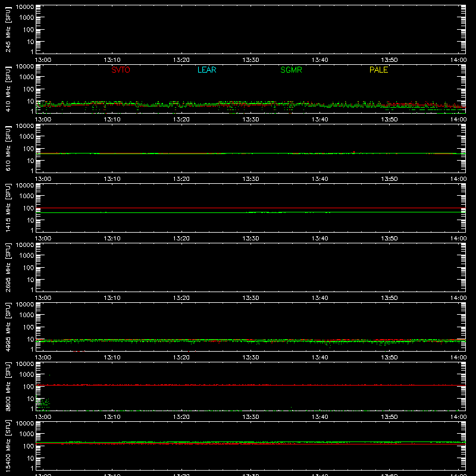Click the green SGMR trace in the 15400 MHz panel
This screenshot has width=476, height=476.
tap(250, 442)
